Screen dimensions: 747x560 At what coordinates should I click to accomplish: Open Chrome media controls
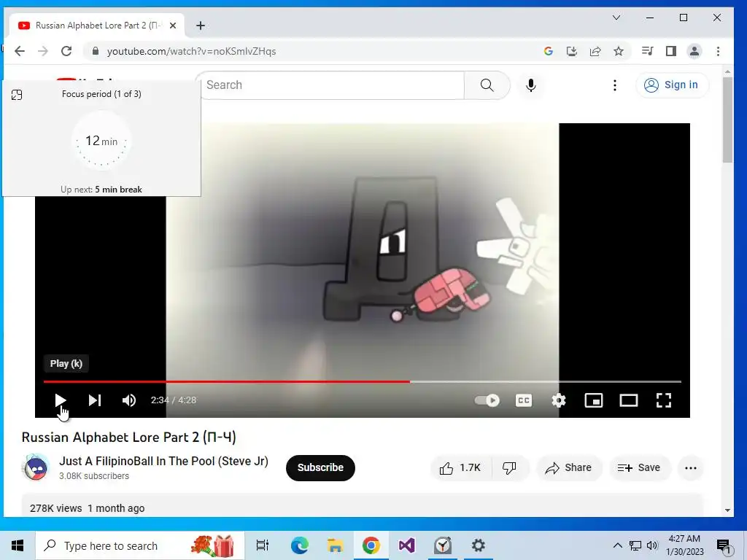point(647,51)
